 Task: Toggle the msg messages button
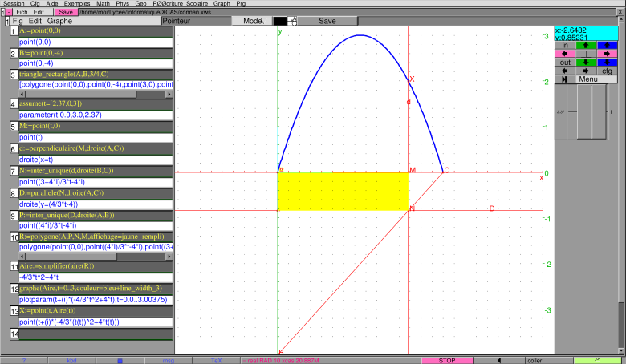point(169,361)
